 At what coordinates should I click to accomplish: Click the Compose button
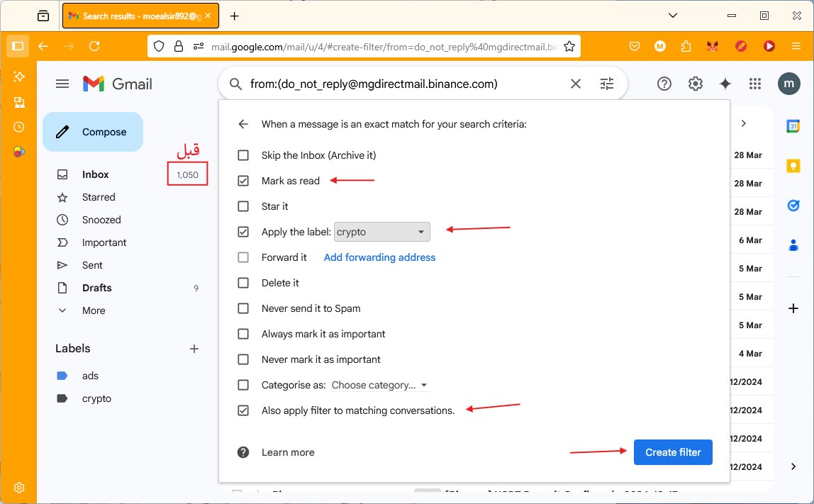(x=93, y=132)
